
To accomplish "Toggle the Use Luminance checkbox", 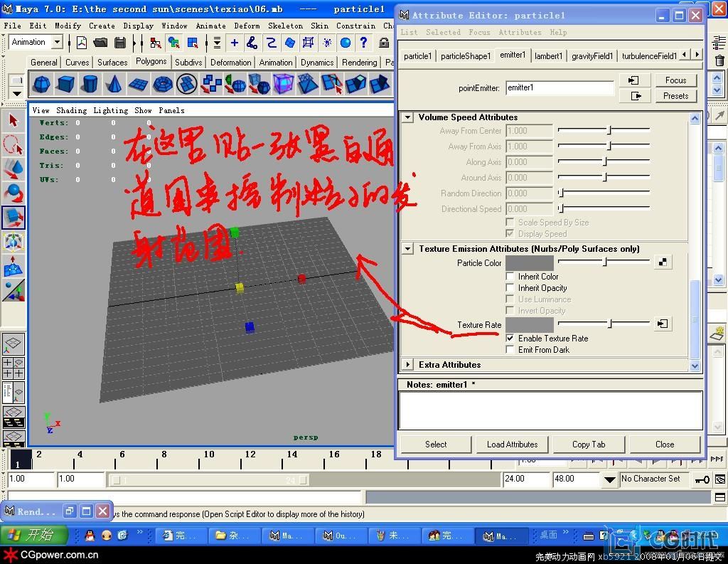I will point(510,299).
